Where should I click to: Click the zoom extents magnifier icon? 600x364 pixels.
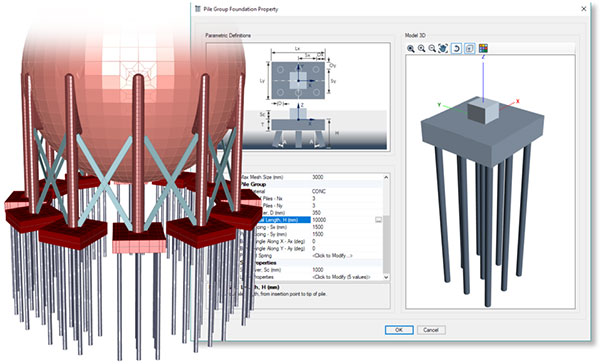point(411,49)
